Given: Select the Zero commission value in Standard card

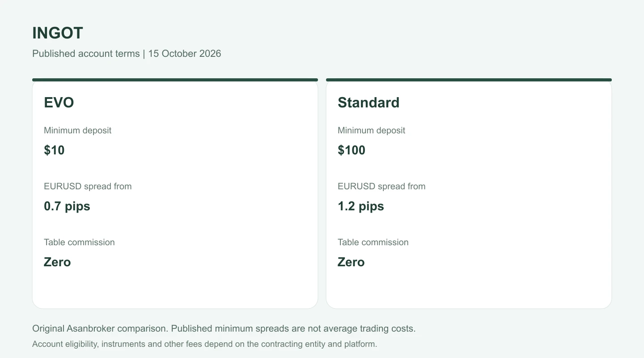Looking at the screenshot, I should click(x=351, y=262).
